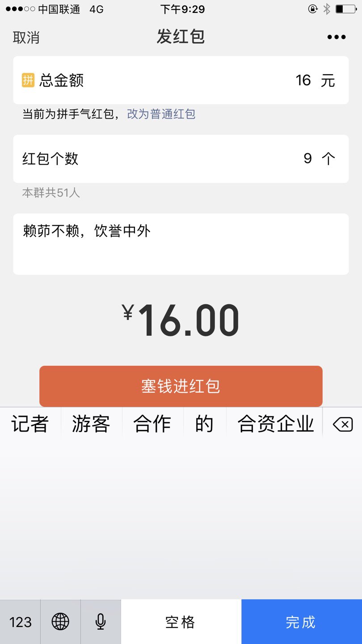Choose candidate word 记者
362x644 pixels.
coord(30,424)
